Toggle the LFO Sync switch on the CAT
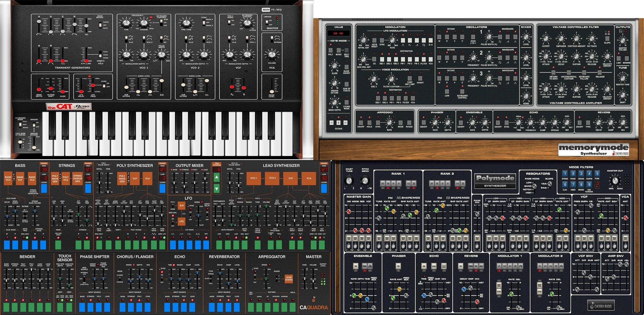Viewport: 644px width, 315px height. coord(104,85)
